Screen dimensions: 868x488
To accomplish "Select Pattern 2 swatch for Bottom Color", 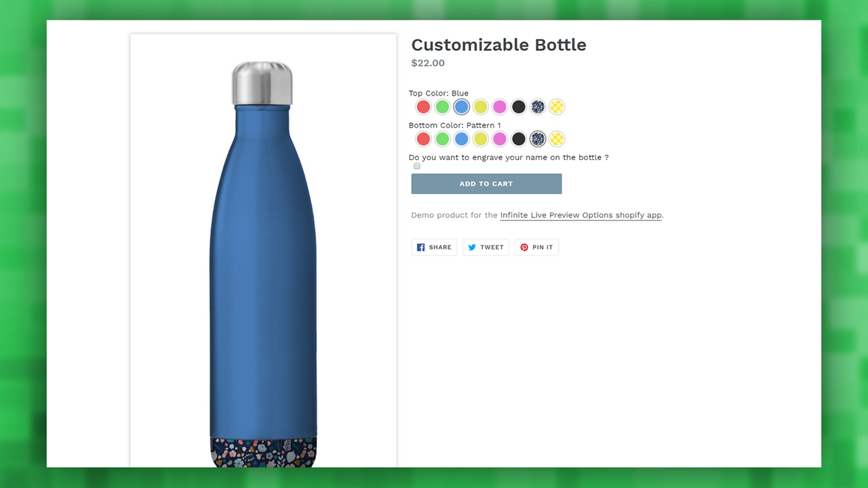I will 556,139.
